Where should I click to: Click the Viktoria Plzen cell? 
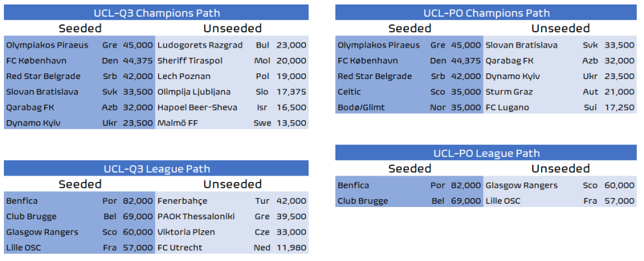coord(186,232)
